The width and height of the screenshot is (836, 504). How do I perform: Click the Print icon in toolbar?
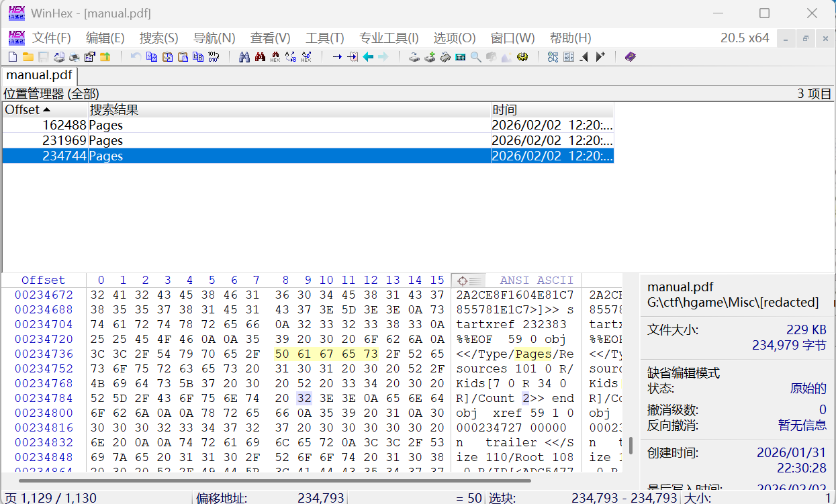click(74, 57)
